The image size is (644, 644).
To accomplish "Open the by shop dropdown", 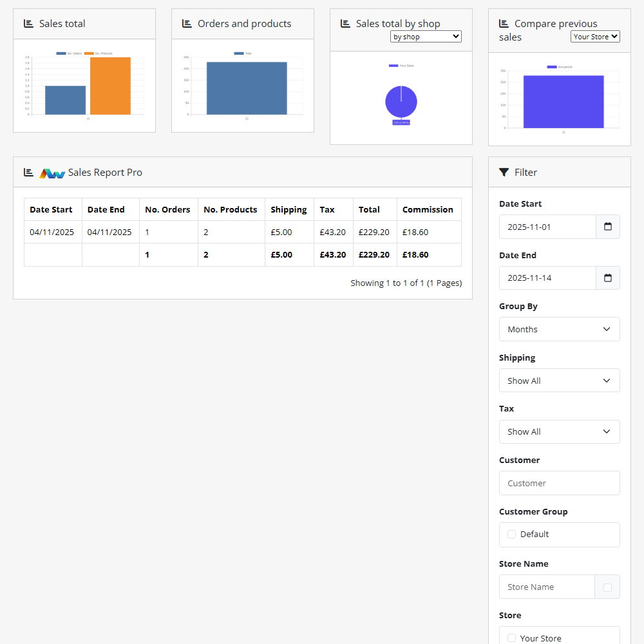I will (x=426, y=36).
